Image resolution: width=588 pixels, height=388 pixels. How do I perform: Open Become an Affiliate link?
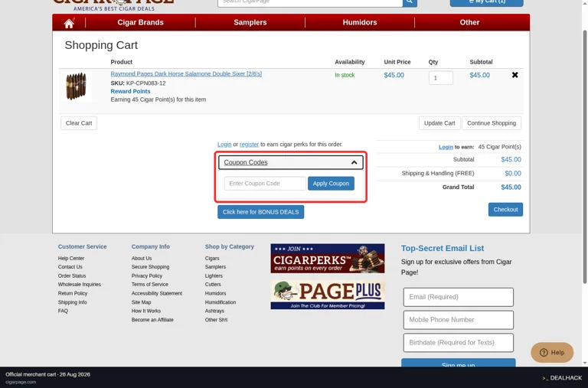pyautogui.click(x=152, y=320)
